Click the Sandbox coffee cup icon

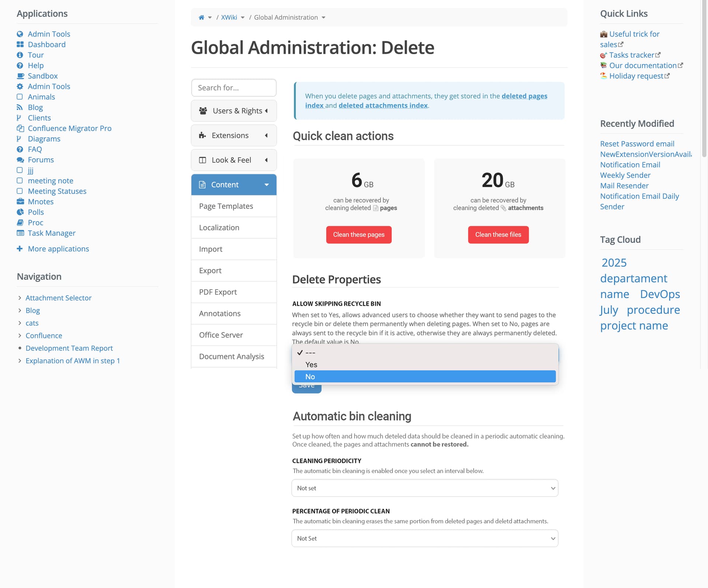[20, 76]
